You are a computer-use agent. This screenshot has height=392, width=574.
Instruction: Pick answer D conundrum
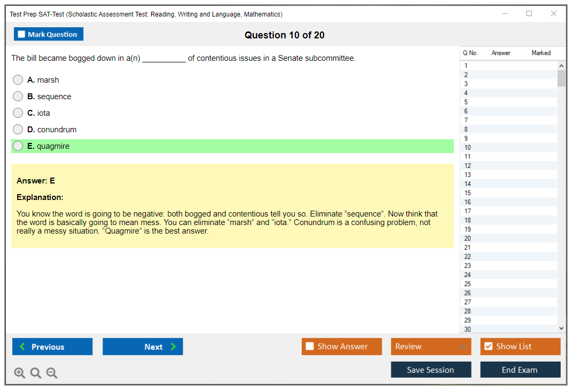point(18,130)
